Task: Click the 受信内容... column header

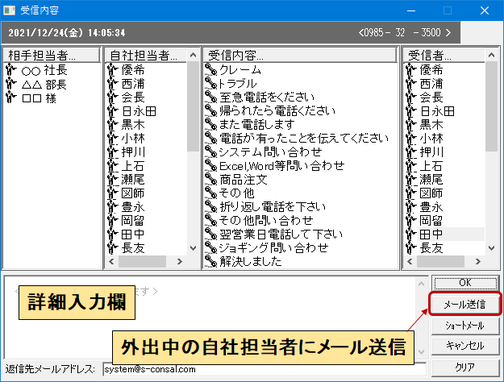Action: pos(300,55)
